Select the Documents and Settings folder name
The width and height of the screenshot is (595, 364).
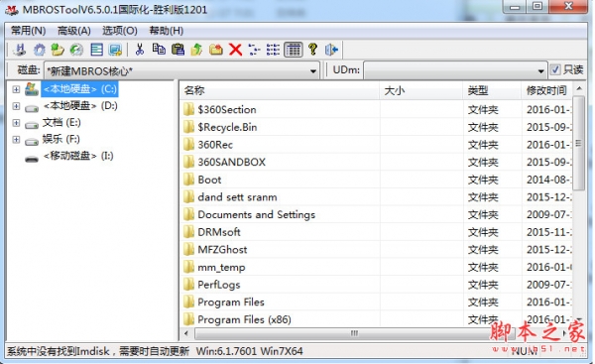(257, 214)
